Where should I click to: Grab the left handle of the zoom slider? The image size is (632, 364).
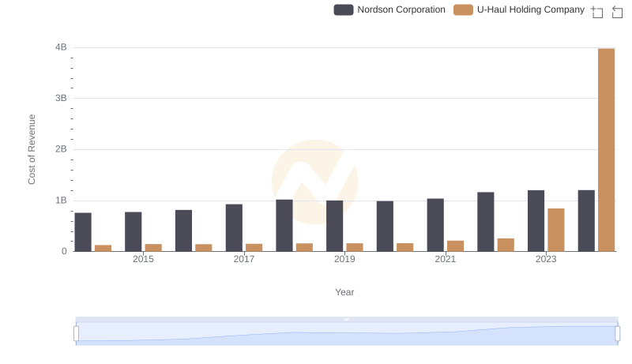[x=76, y=334]
